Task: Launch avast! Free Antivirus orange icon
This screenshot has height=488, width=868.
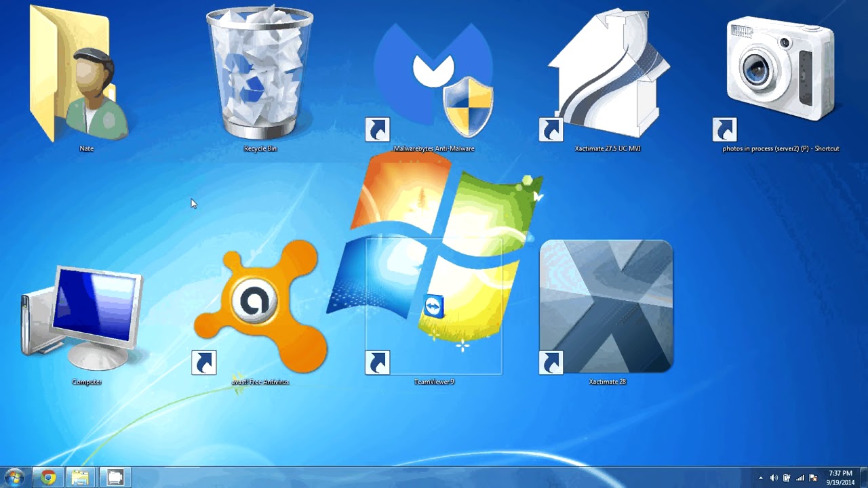Action: coord(260,306)
